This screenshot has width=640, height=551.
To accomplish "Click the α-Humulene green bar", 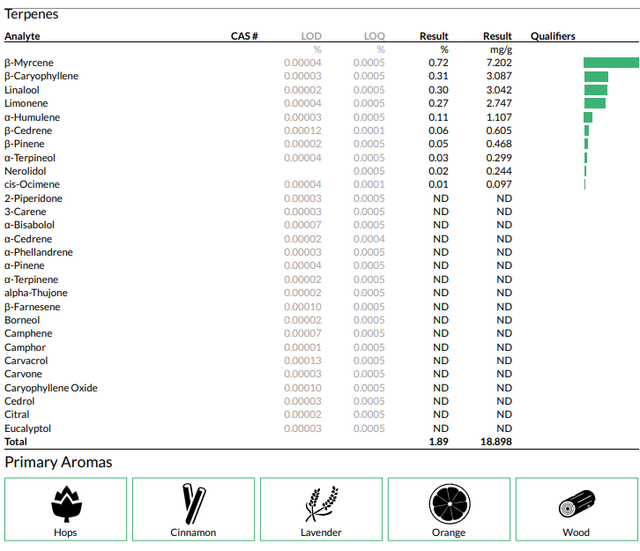I will (x=588, y=117).
